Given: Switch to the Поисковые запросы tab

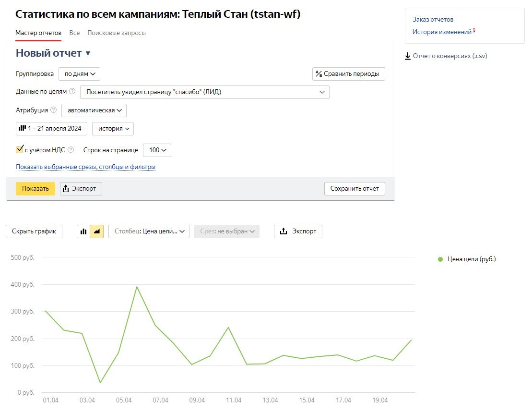Looking at the screenshot, I should [117, 33].
